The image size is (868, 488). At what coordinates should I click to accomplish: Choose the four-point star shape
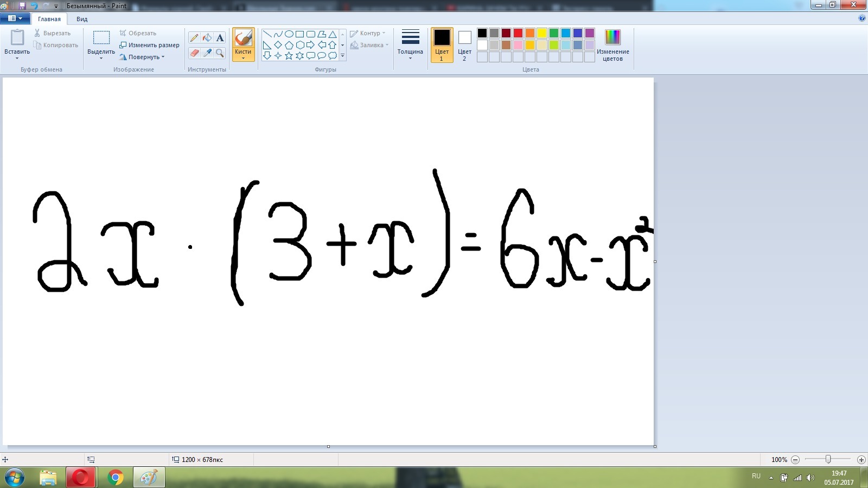point(278,55)
